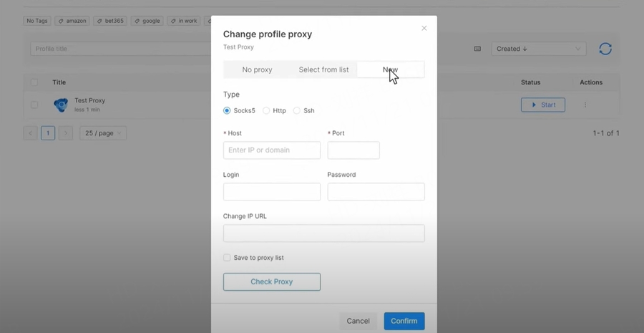The height and width of the screenshot is (333, 644).
Task: Select the bet365 tag filter
Action: [x=109, y=21]
